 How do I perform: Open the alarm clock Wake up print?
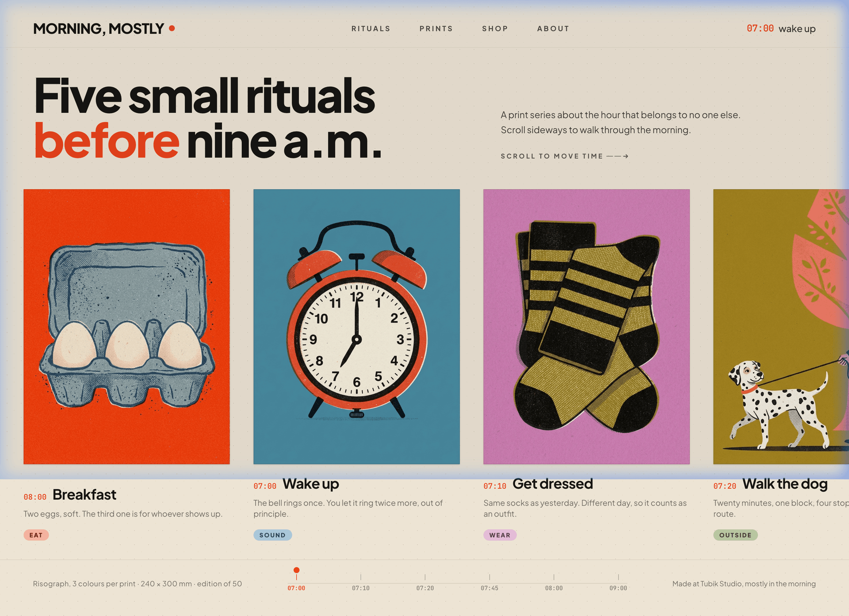point(356,327)
